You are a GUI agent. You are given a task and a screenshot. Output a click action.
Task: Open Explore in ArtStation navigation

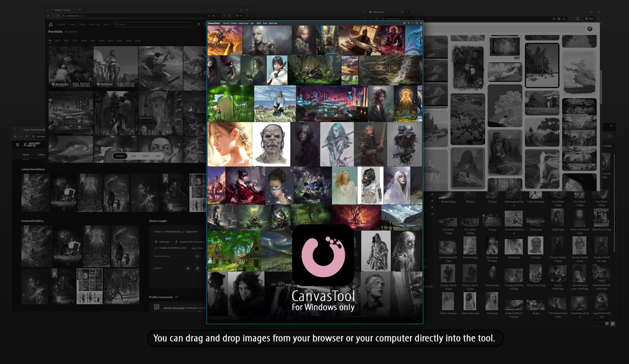point(61,24)
